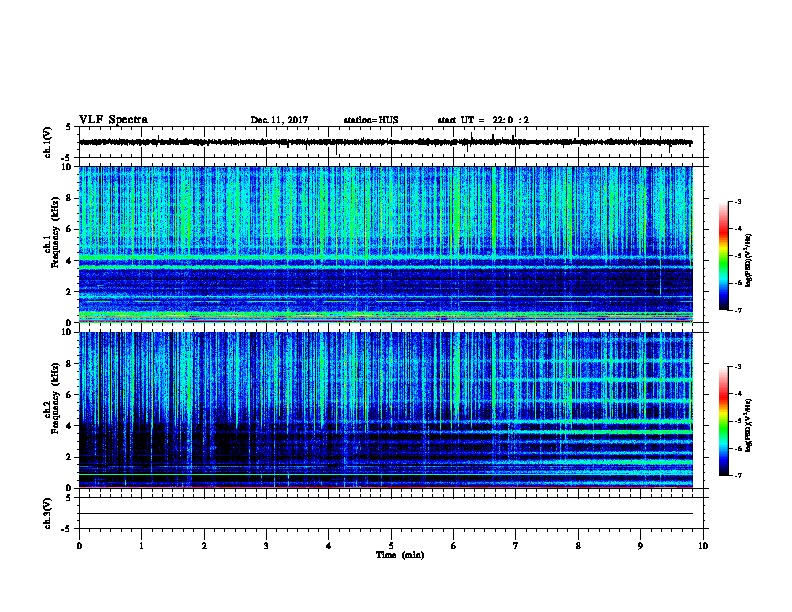Click the log(PSD) label beside ch.2 color bar

click(x=748, y=425)
